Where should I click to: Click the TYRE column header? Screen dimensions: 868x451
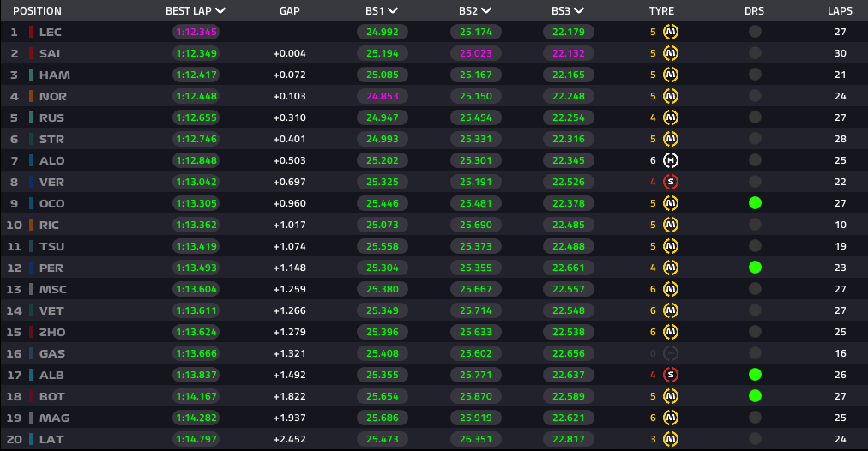click(661, 10)
